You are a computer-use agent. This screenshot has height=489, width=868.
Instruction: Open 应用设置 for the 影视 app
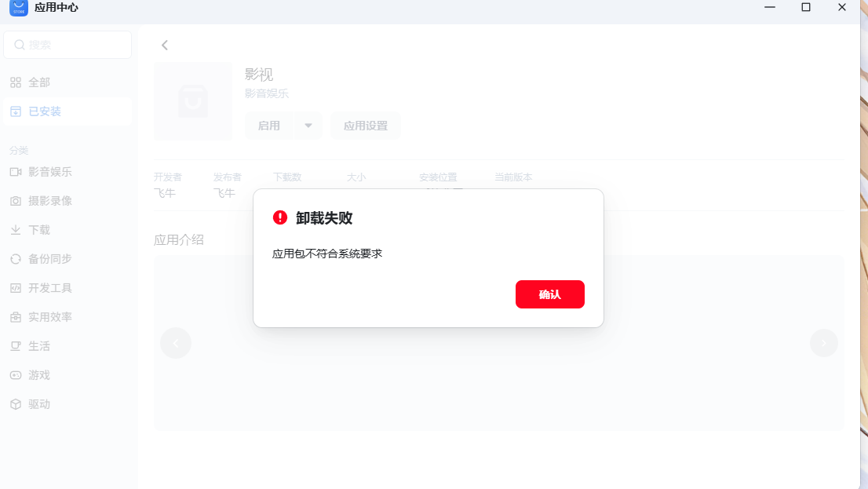pos(366,126)
